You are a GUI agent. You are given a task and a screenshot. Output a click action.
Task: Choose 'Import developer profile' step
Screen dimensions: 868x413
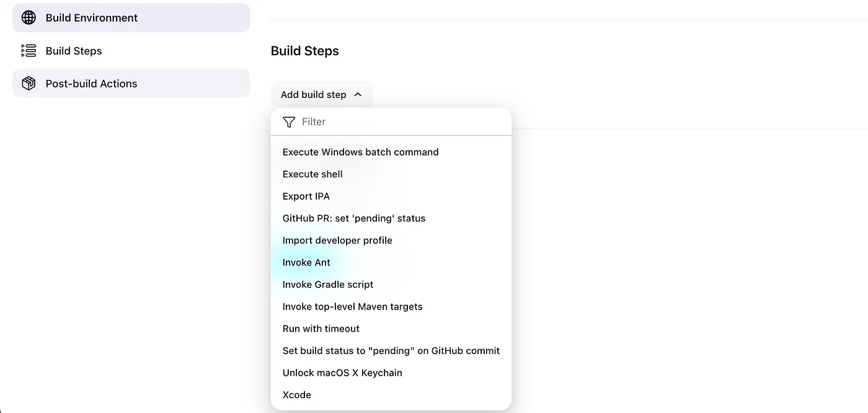point(337,240)
